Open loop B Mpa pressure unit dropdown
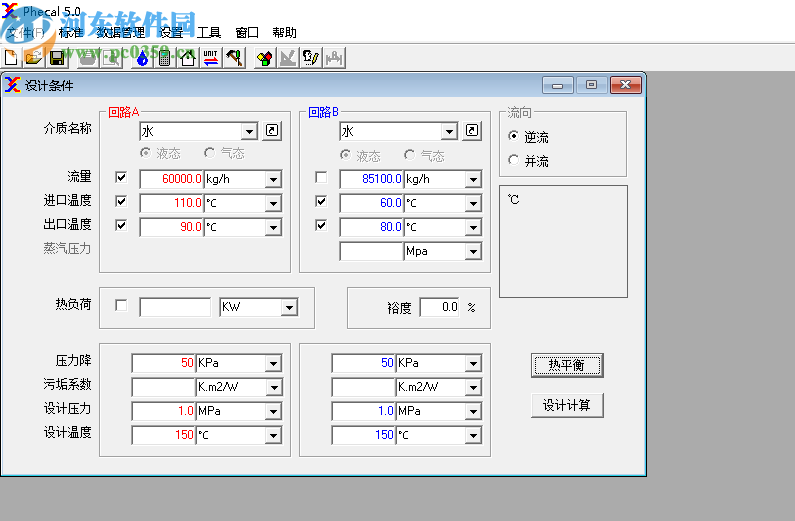The width and height of the screenshot is (795, 521). point(473,252)
